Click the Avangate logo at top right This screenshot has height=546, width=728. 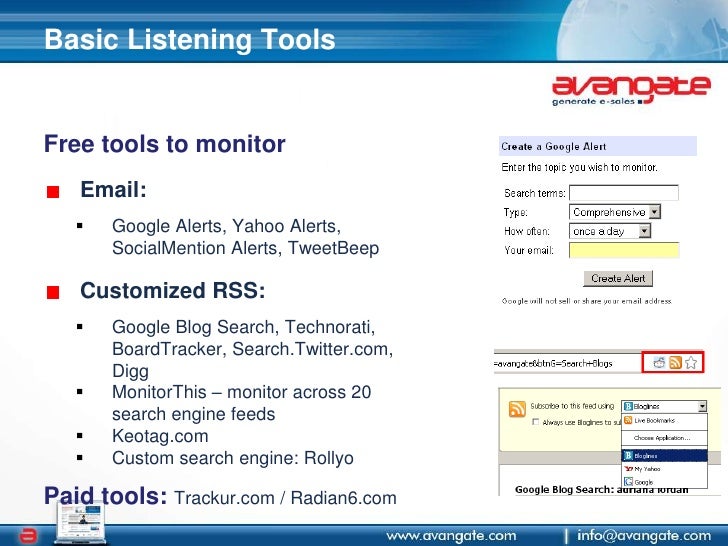(x=631, y=91)
